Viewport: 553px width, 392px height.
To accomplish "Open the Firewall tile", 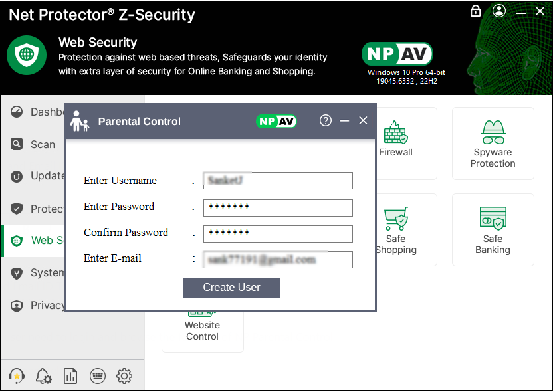I will (x=396, y=141).
